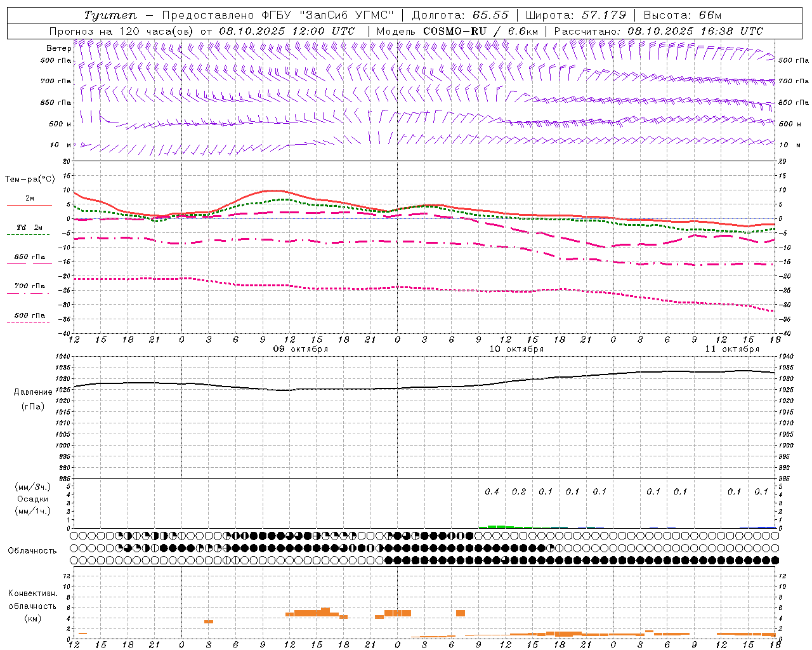The width and height of the screenshot is (812, 650).
Task: Click the red "2м" temperature legend line
Action: click(29, 205)
